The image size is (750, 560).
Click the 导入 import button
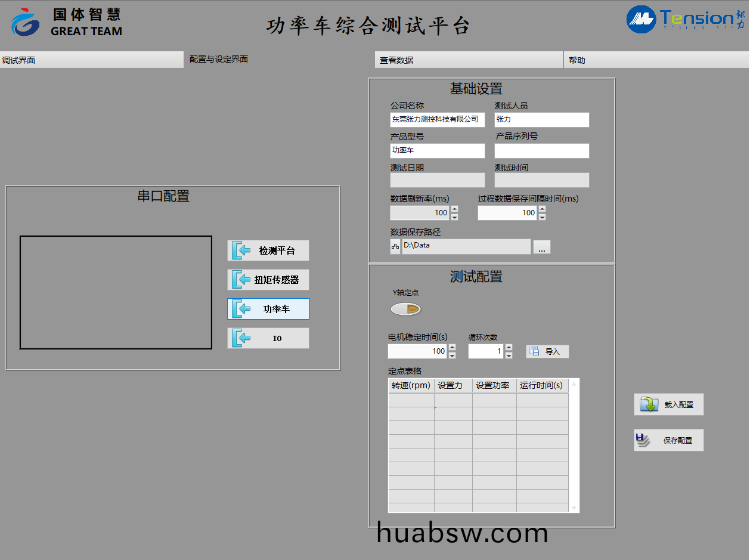tap(547, 351)
